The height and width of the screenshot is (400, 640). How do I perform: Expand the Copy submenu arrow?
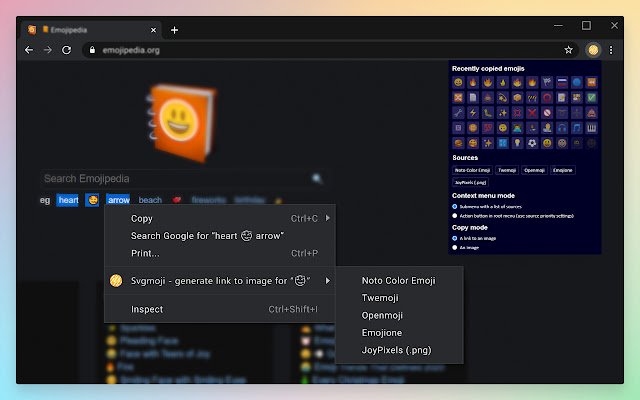coord(327,218)
